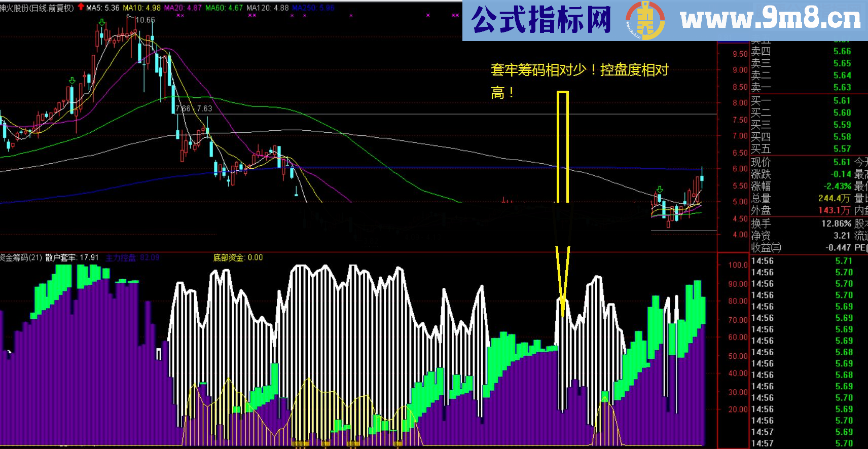Select the MA20 moving average label
868x449 pixels.
tap(183, 8)
